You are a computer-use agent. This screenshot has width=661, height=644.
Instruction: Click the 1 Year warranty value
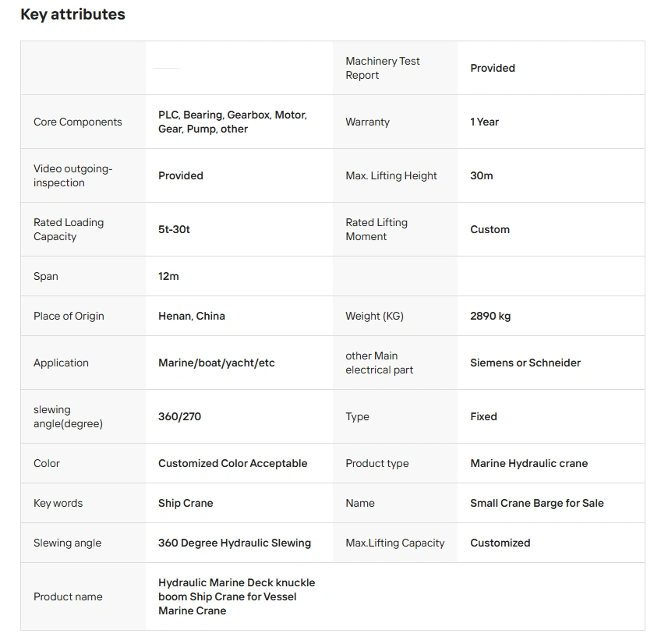click(484, 122)
